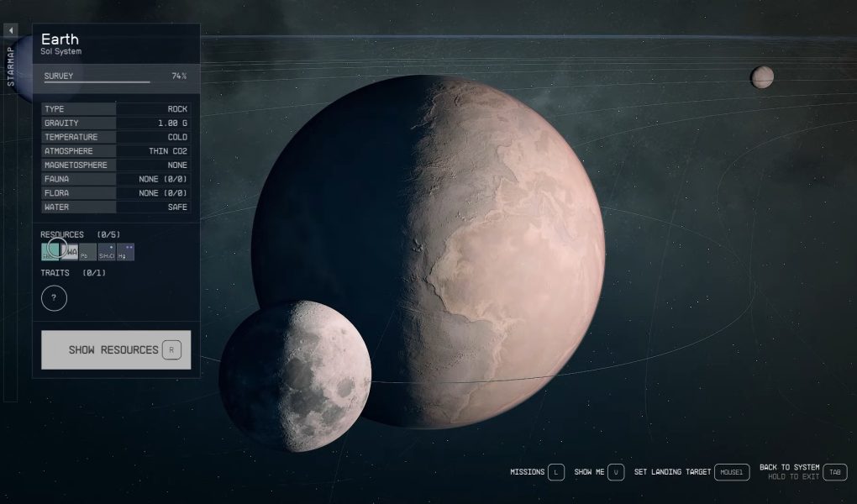Select the WA water resource tile

[70, 251]
